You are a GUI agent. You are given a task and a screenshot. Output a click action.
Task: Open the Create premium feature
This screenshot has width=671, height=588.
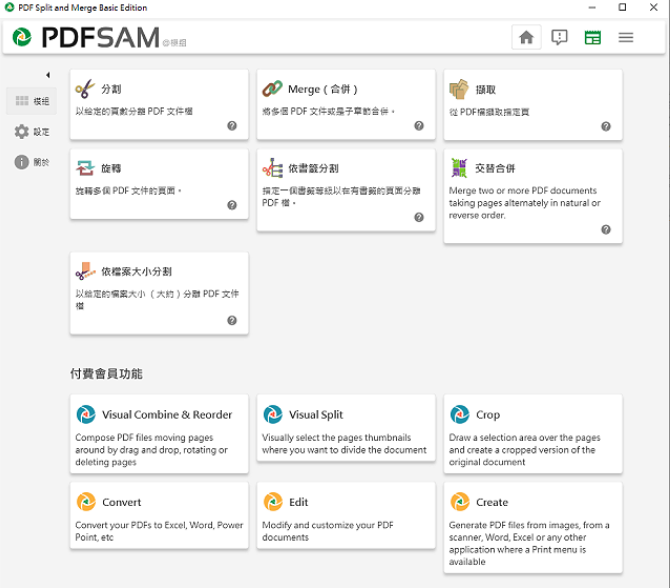click(x=492, y=502)
